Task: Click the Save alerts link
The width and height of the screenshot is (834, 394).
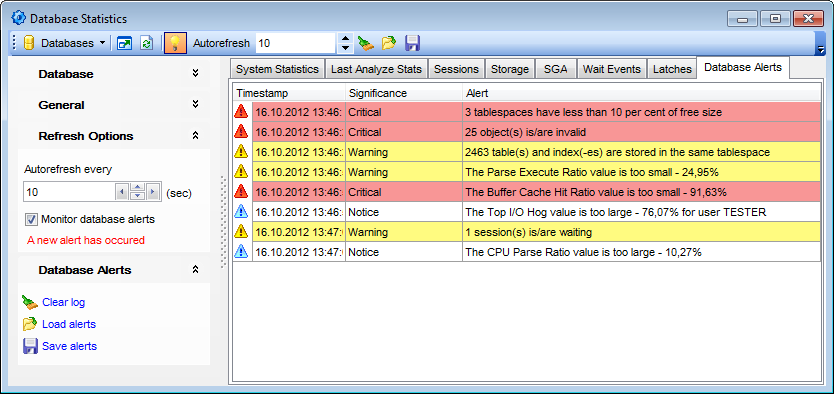Action: (70, 346)
